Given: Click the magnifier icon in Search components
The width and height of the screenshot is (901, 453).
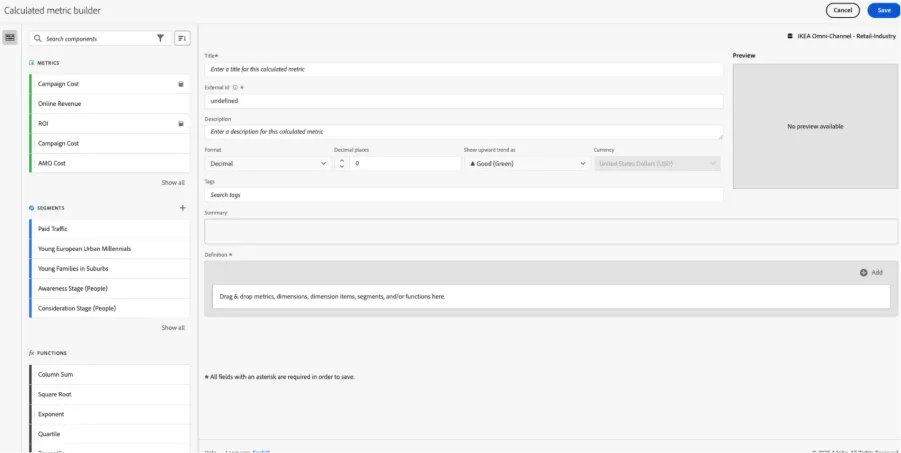Looking at the screenshot, I should click(38, 39).
